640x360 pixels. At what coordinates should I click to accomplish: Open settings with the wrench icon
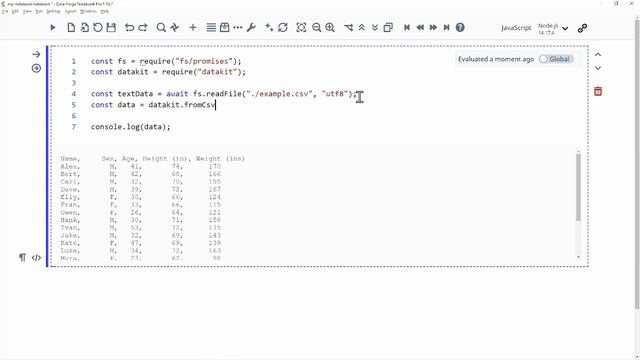(x=251, y=27)
